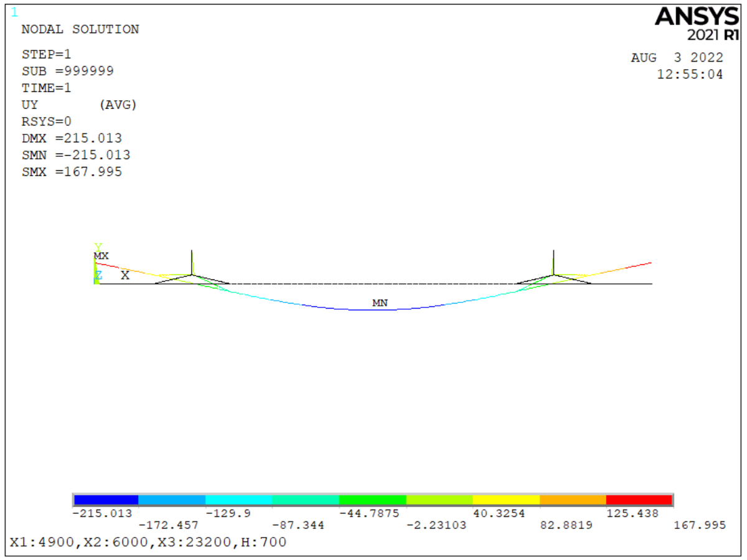Viewport: 747px width, 560px height.
Task: Click the SMX =167.995 value line
Action: point(72,172)
